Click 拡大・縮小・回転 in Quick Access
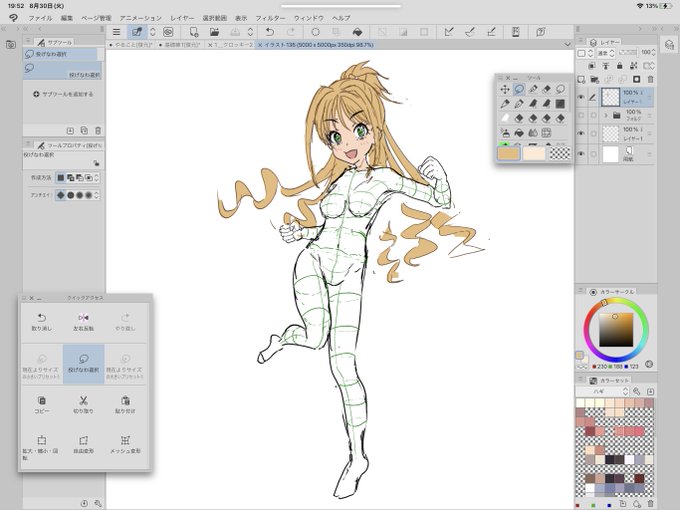Image resolution: width=680 pixels, height=510 pixels. (x=42, y=447)
